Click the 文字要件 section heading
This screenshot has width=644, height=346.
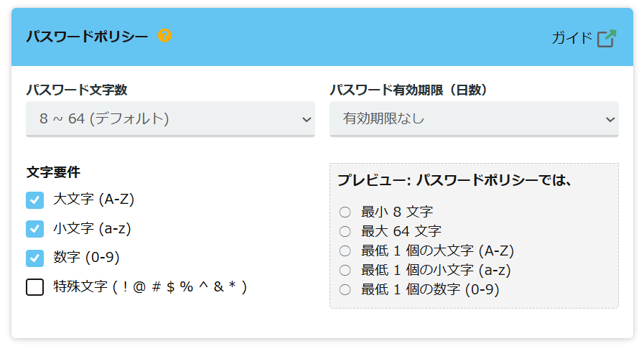[53, 172]
